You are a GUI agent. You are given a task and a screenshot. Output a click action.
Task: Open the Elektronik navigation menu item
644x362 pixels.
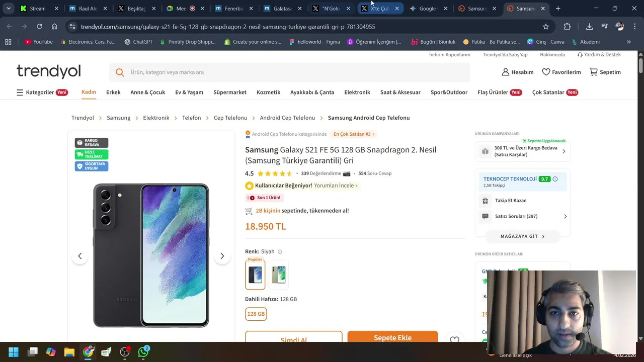(x=357, y=93)
